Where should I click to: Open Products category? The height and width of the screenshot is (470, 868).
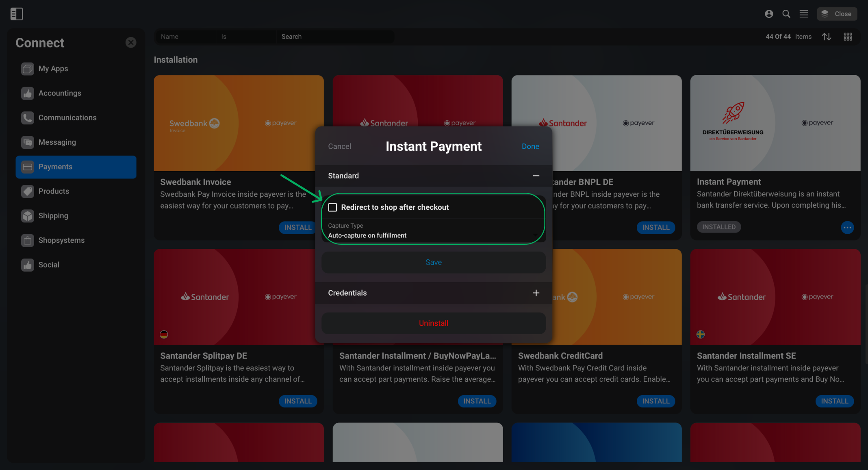pos(76,191)
